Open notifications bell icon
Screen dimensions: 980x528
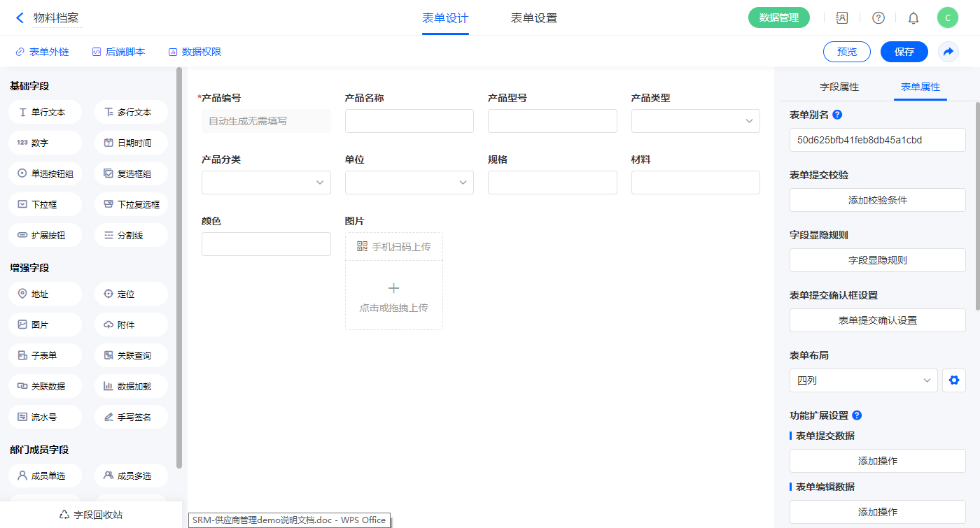(x=913, y=18)
